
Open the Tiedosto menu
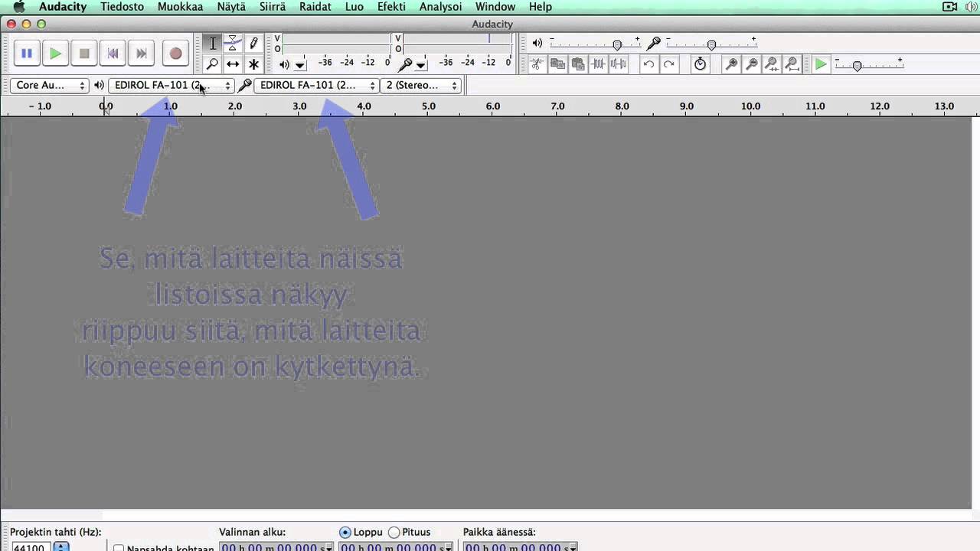122,7
